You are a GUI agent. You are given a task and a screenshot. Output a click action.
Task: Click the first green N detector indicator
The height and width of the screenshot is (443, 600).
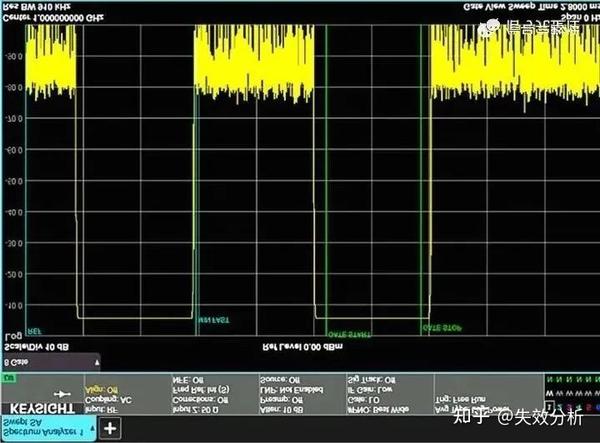[549, 380]
